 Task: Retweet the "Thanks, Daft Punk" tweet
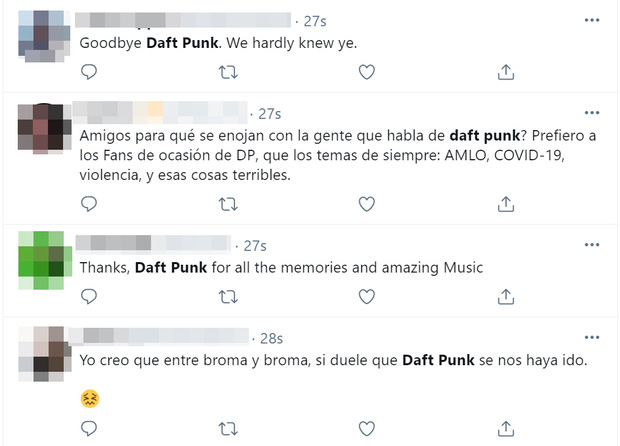click(228, 296)
